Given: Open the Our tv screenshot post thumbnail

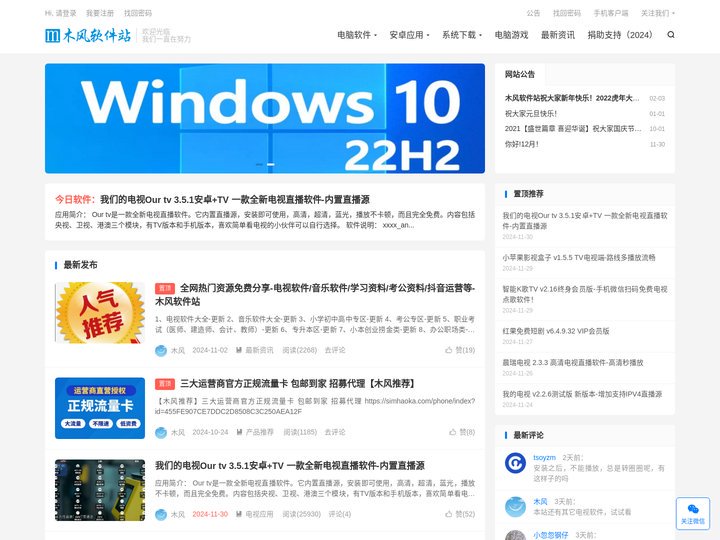Looking at the screenshot, I should 100,490.
